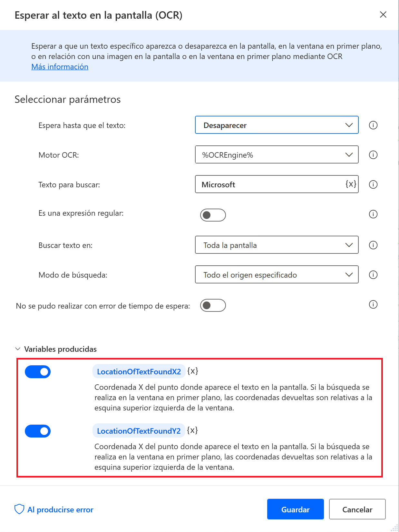Toggle the timeout error switch on
The image size is (399, 532).
[213, 305]
